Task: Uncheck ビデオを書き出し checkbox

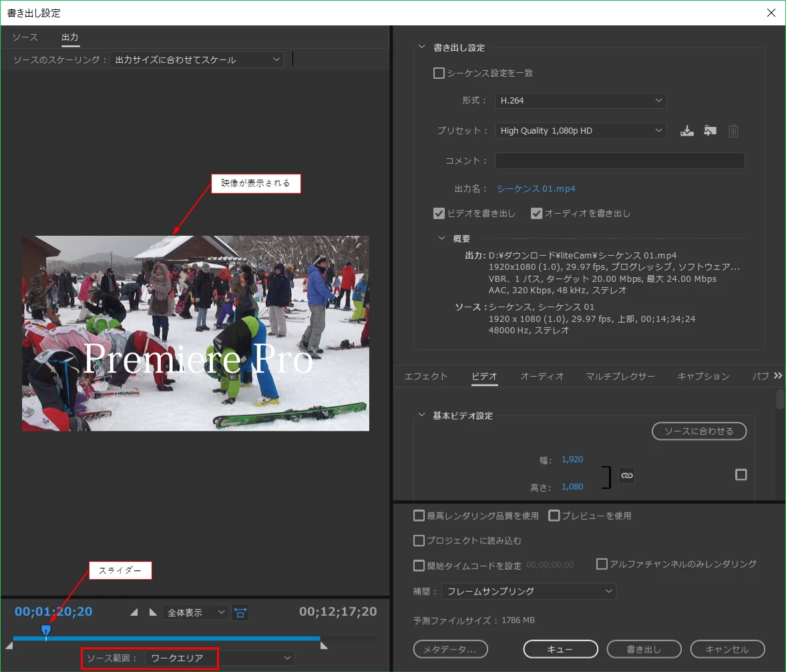Action: [x=439, y=214]
